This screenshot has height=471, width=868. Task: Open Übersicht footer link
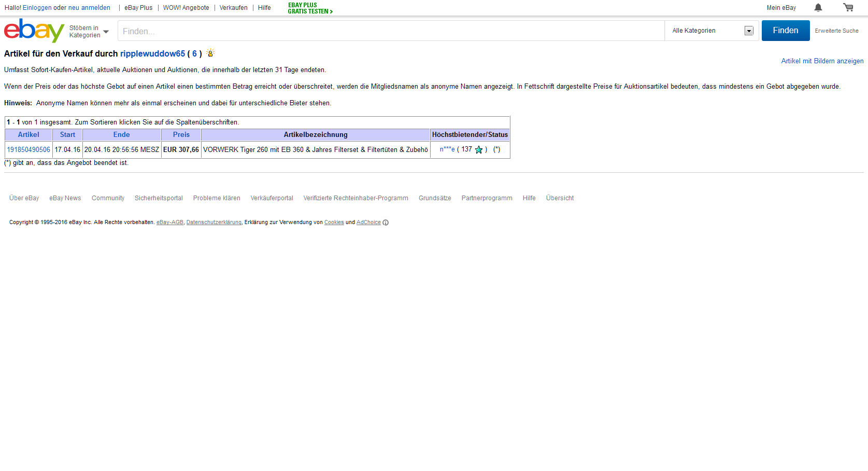[560, 198]
